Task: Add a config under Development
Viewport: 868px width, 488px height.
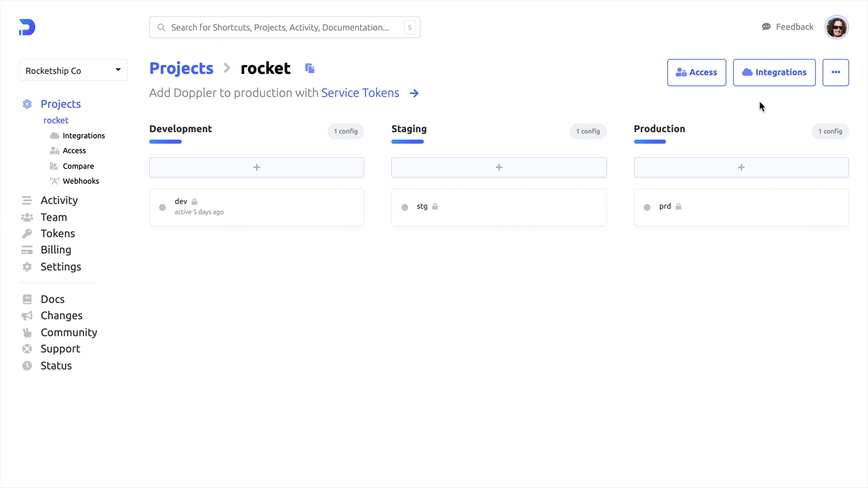Action: [256, 167]
